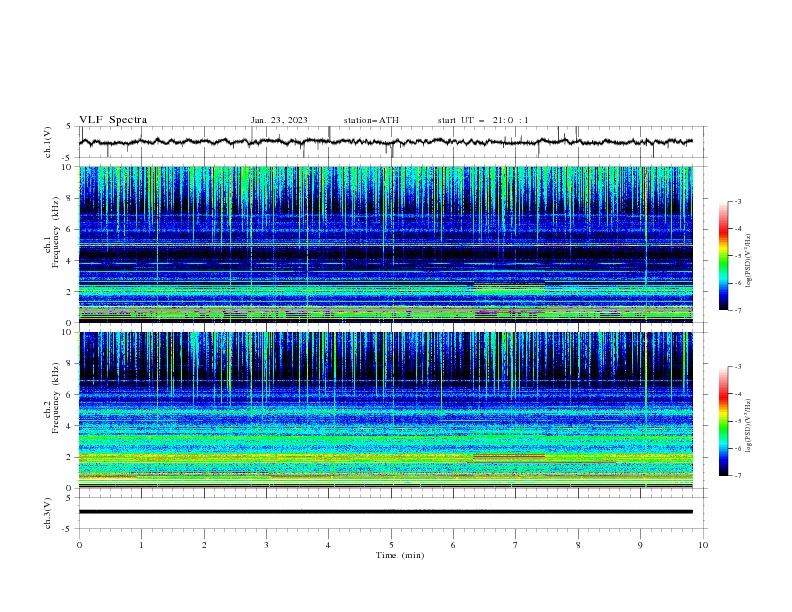The height and width of the screenshot is (612, 792).
Task: Click the ch.1 frequency axis "10" tick label
Action: pyautogui.click(x=67, y=167)
